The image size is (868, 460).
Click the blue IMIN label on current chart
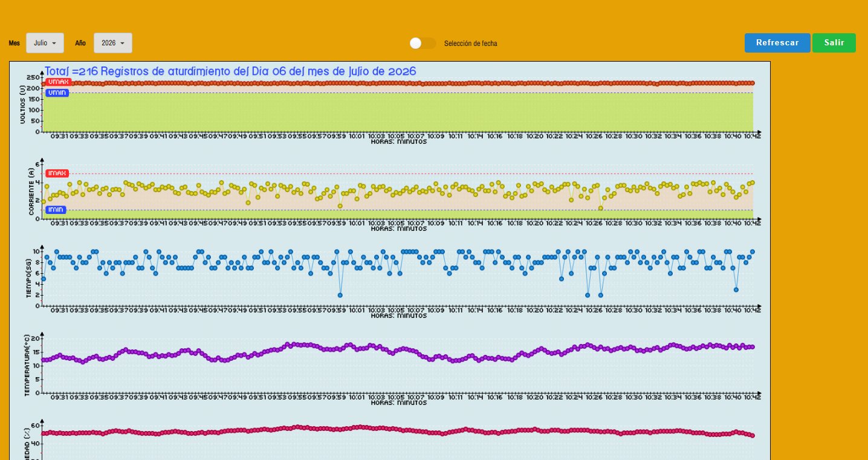(x=56, y=209)
